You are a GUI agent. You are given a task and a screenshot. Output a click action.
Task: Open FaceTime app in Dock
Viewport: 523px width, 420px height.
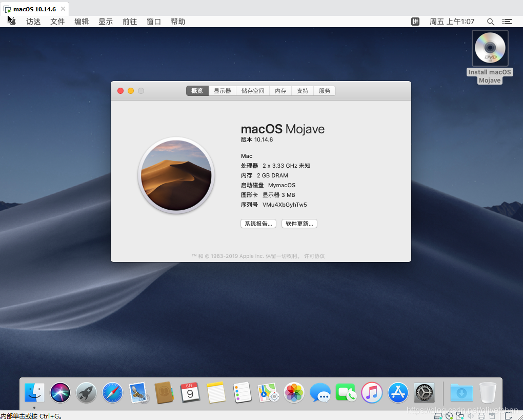click(346, 393)
